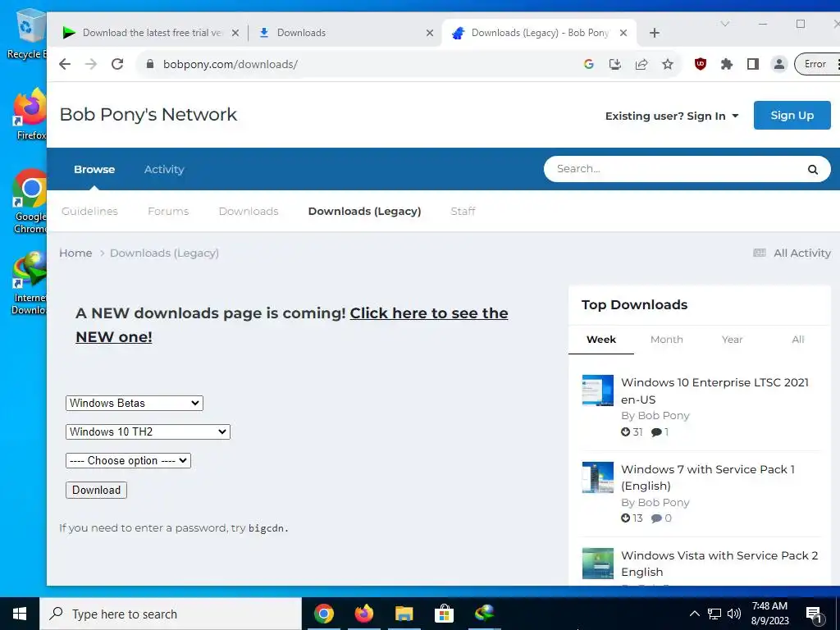Go back with the browser back arrow
This screenshot has width=840, height=630.
coord(65,64)
